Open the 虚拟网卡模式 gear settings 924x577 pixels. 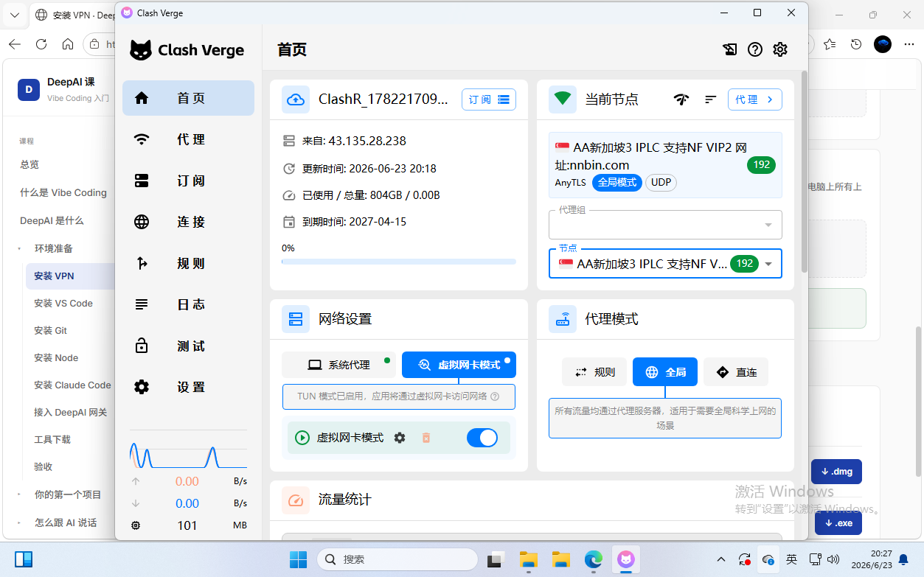pyautogui.click(x=400, y=438)
